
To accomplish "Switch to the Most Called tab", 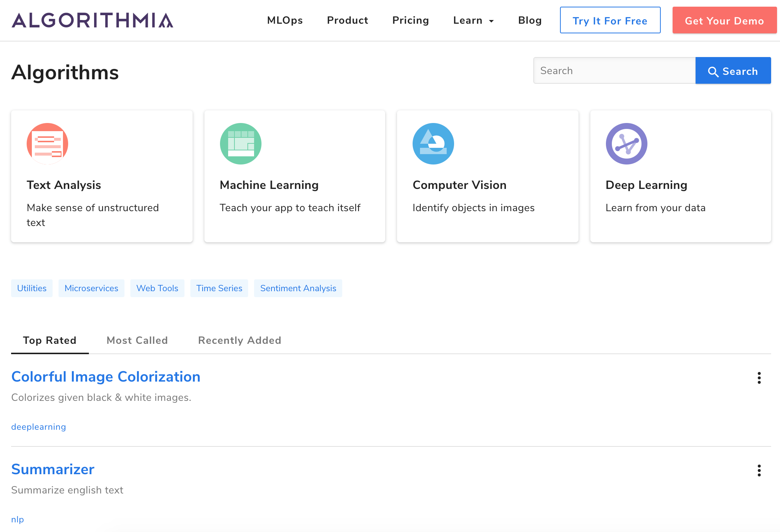I will tap(137, 340).
